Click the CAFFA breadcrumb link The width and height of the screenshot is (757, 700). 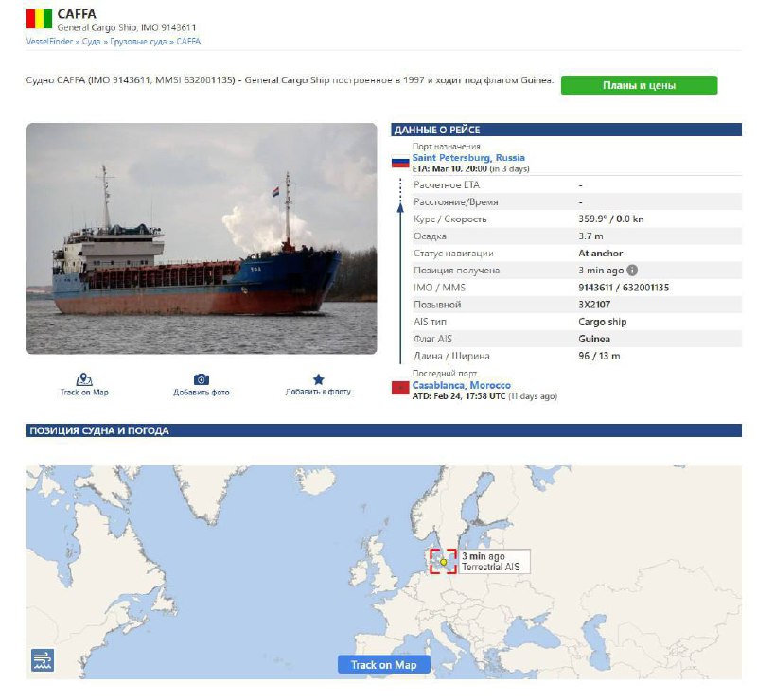pyautogui.click(x=188, y=42)
